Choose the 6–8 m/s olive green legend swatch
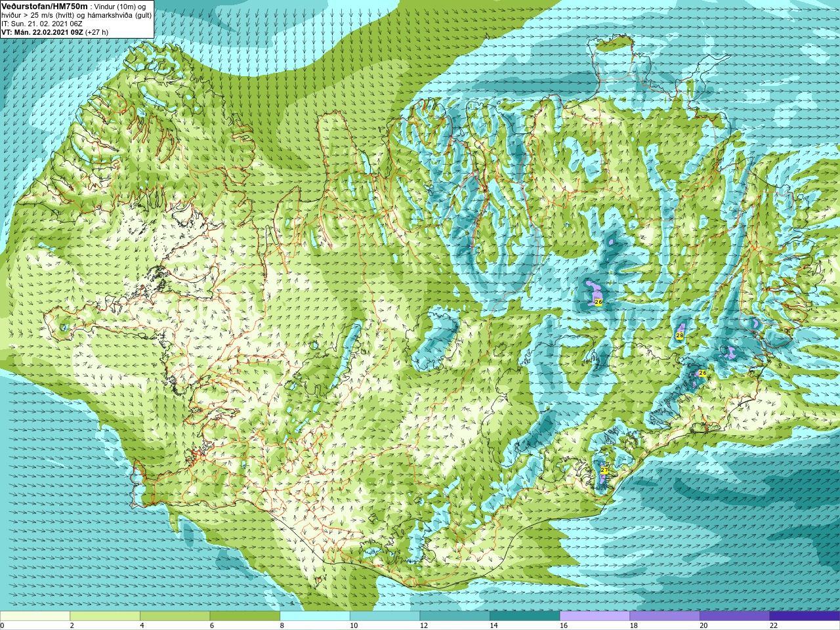The image size is (840, 630). pyautogui.click(x=245, y=616)
